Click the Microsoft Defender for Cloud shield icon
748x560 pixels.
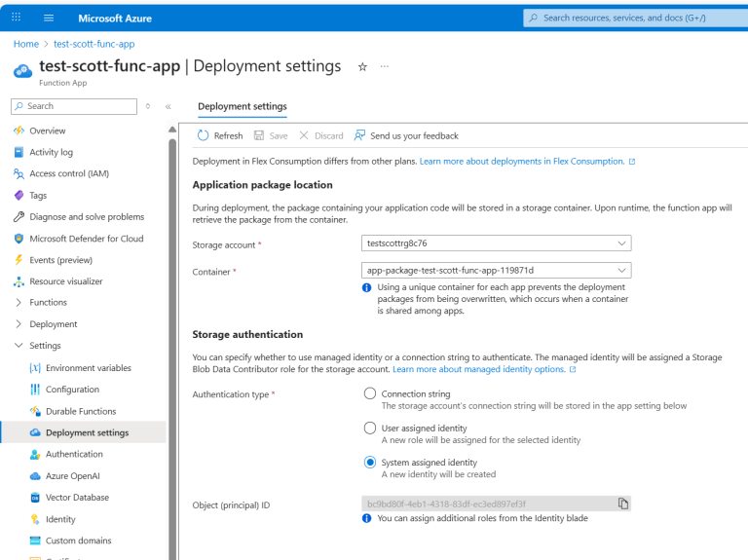[19, 239]
